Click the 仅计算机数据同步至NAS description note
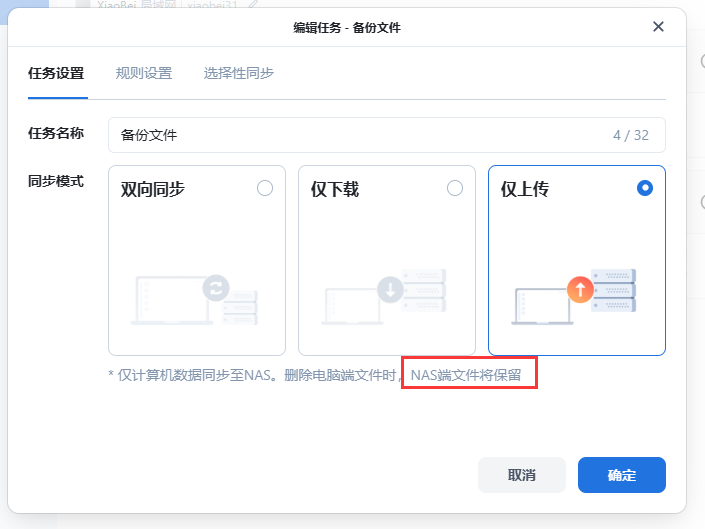 (315, 375)
